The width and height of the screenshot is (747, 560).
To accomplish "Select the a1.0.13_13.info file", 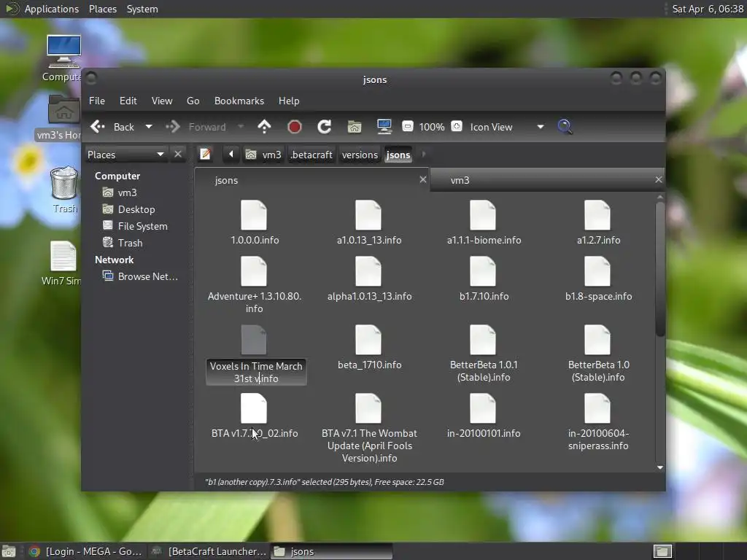I will [x=368, y=223].
